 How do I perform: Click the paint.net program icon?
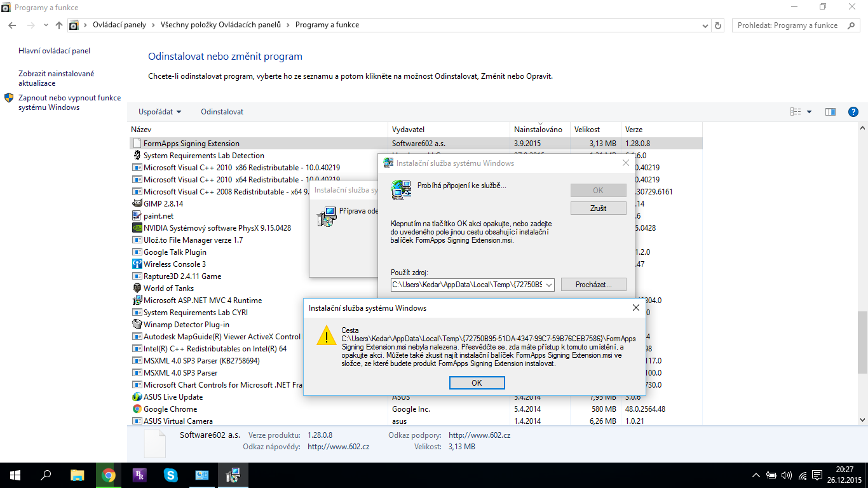(x=137, y=216)
